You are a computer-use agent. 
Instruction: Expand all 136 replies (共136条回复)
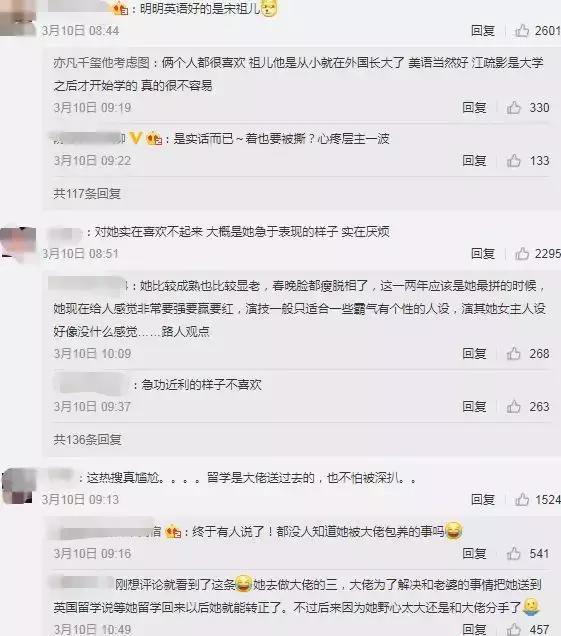point(87,440)
